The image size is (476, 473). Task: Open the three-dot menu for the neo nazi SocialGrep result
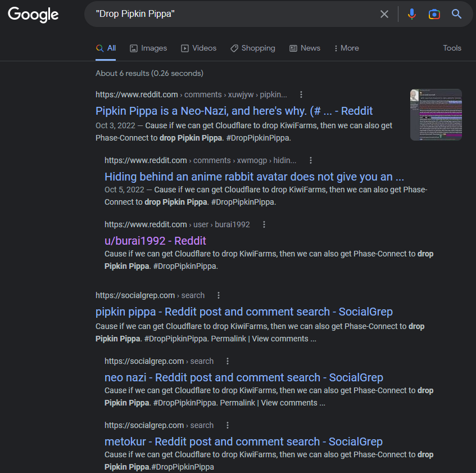click(x=228, y=361)
